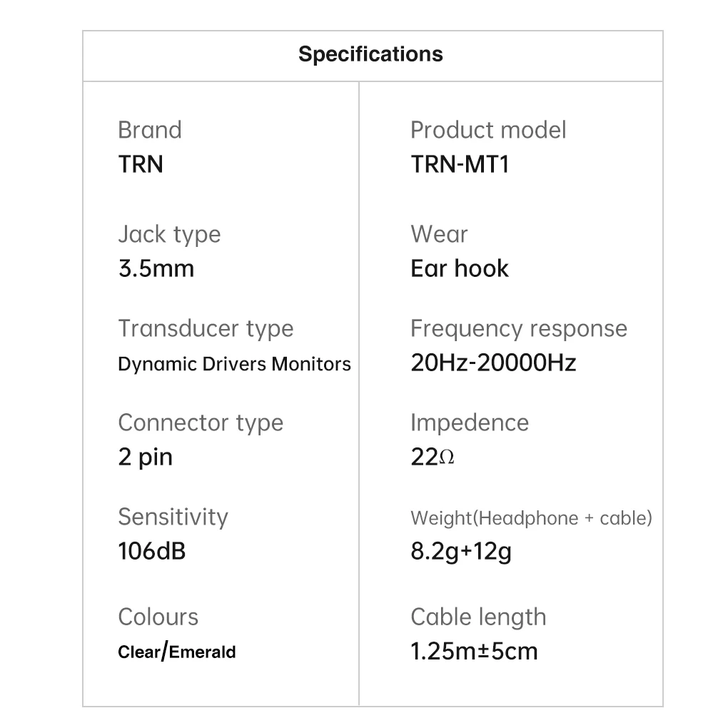Select the Ear hook value
This screenshot has height=728, width=728.
click(x=460, y=269)
